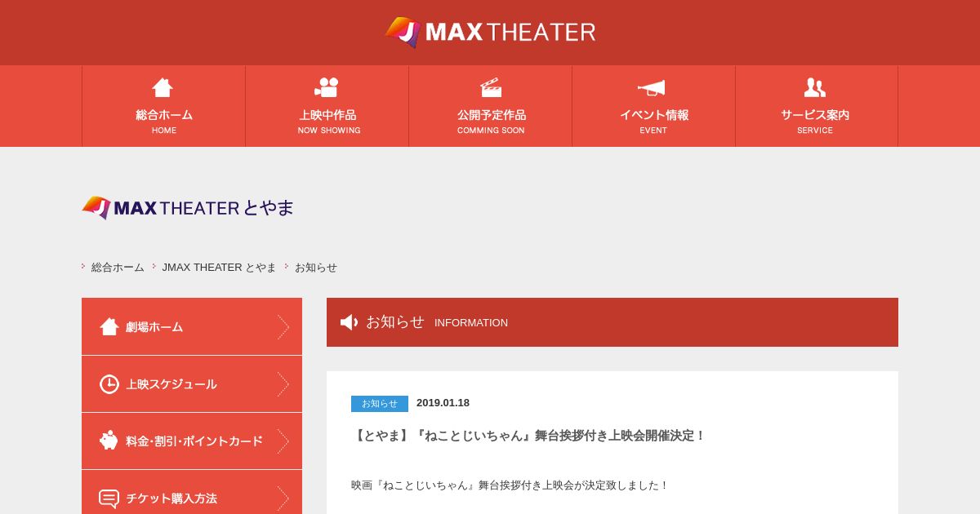
Task: Click the body sentence 映画『ねことじいちゃん』舞台挨拶付き上映会が決定致しました！
Action: point(510,485)
